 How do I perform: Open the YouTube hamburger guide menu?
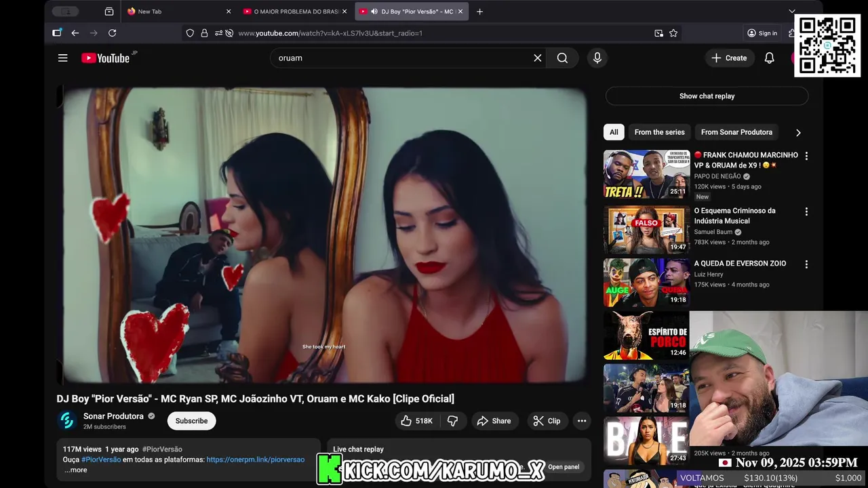62,58
